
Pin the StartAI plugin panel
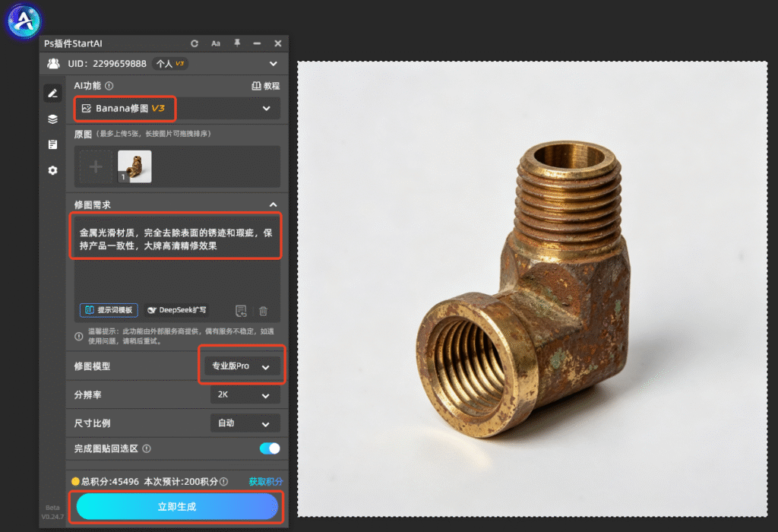(x=237, y=43)
